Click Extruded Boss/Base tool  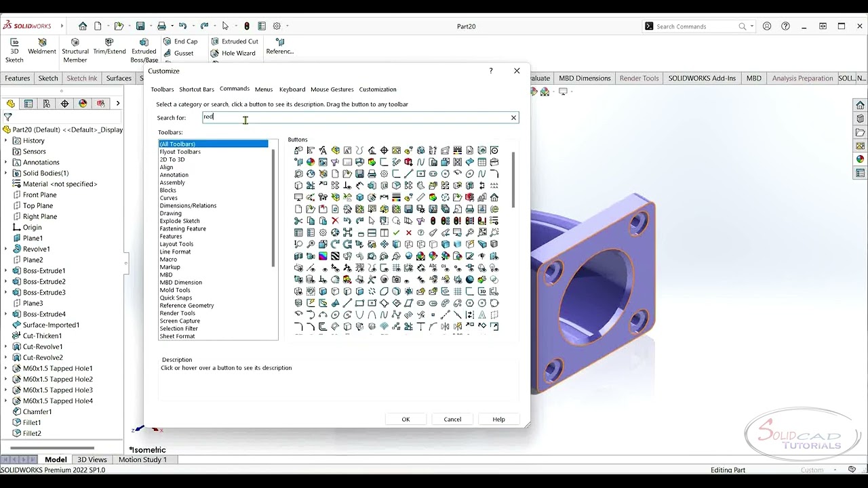(x=144, y=51)
